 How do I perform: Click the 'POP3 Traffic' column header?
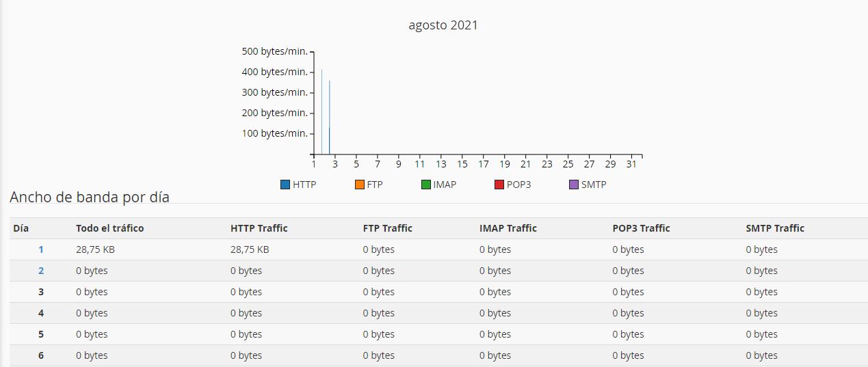641,228
